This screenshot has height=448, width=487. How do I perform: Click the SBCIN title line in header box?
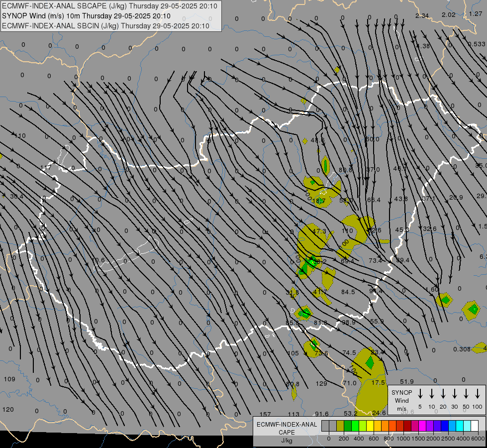pyautogui.click(x=105, y=26)
